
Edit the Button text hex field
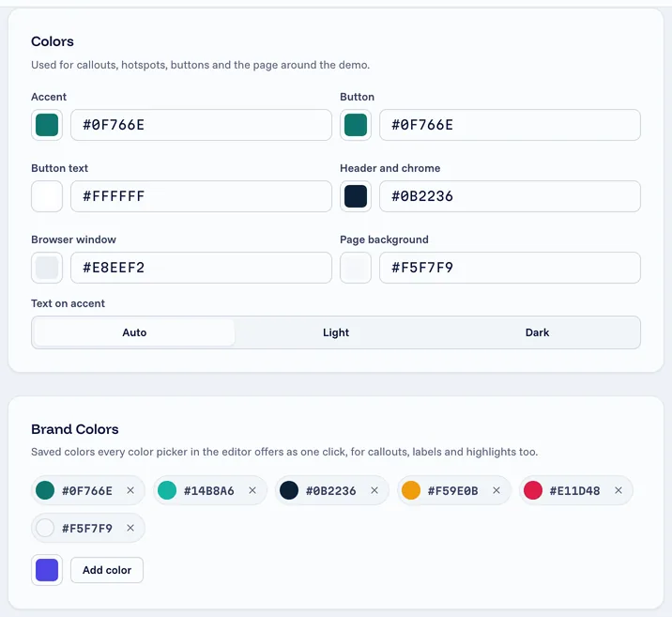[x=201, y=196]
